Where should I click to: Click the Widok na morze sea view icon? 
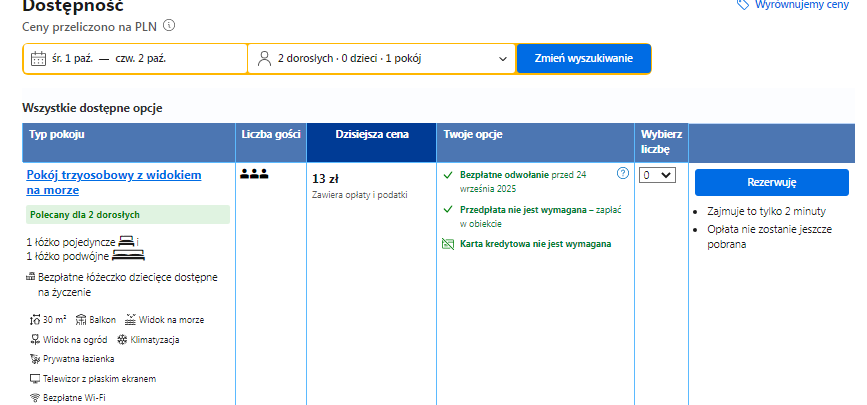point(130,319)
